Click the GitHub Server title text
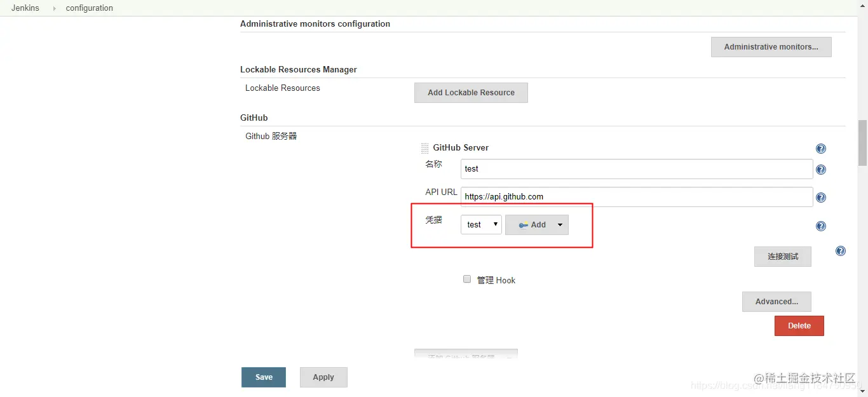Viewport: 868px width, 397px height. (461, 147)
